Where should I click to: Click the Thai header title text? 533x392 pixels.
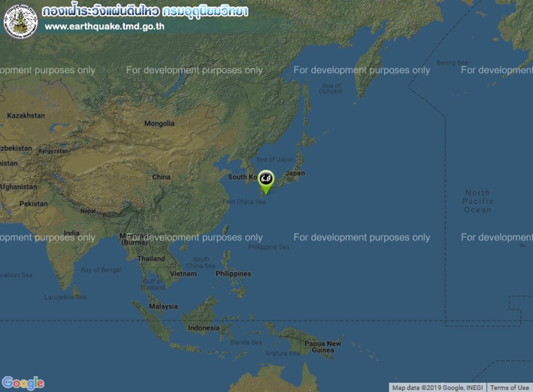145,12
